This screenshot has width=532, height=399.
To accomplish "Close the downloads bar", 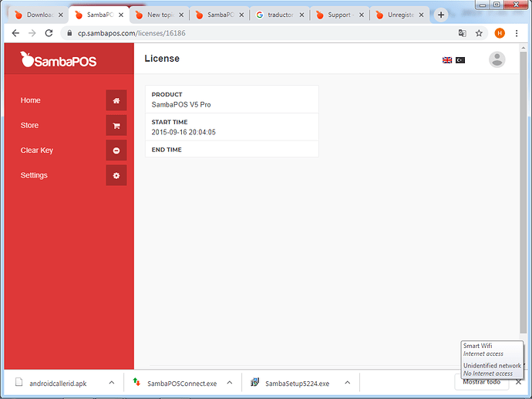I will [x=518, y=382].
